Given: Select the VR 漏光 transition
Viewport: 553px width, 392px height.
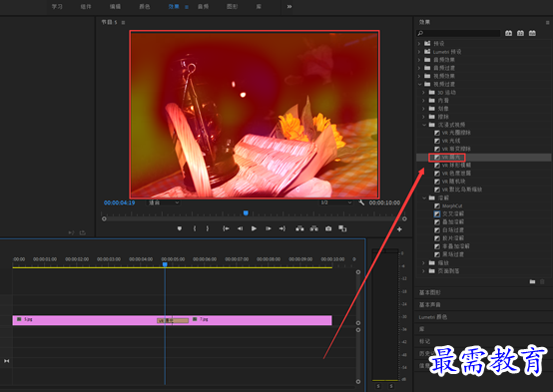Looking at the screenshot, I should tap(447, 158).
